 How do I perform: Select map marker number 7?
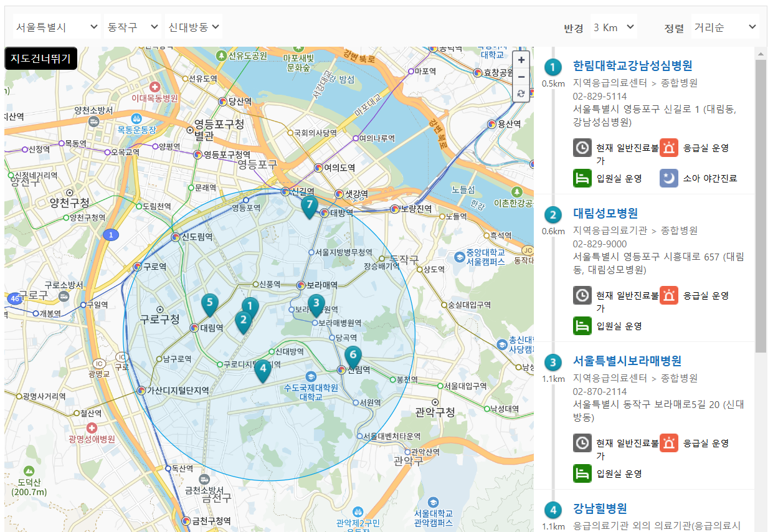pos(309,206)
